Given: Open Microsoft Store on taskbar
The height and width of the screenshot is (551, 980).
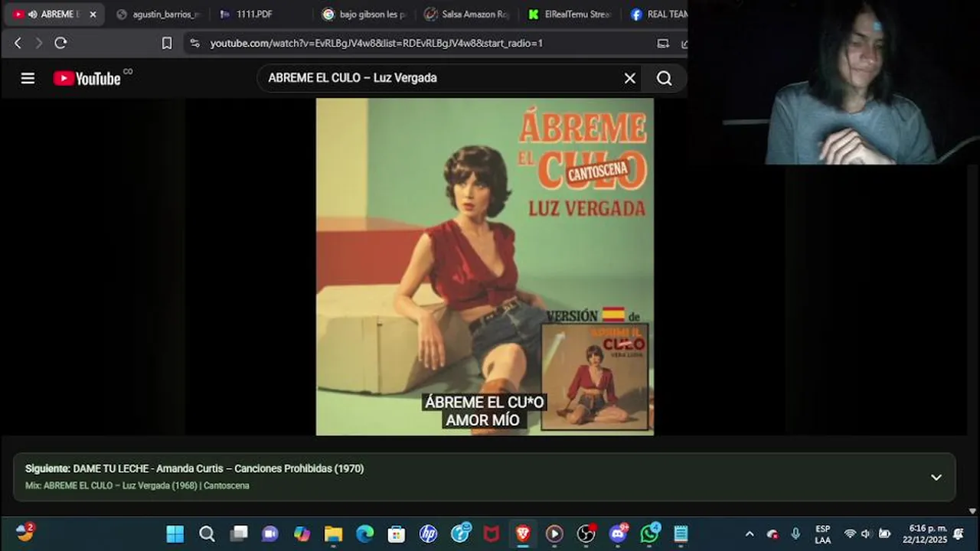Looking at the screenshot, I should point(397,533).
